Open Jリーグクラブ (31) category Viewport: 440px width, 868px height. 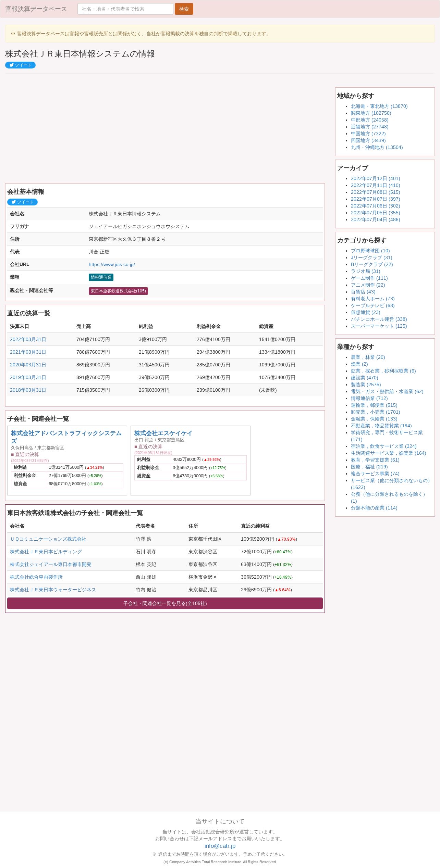tap(371, 257)
